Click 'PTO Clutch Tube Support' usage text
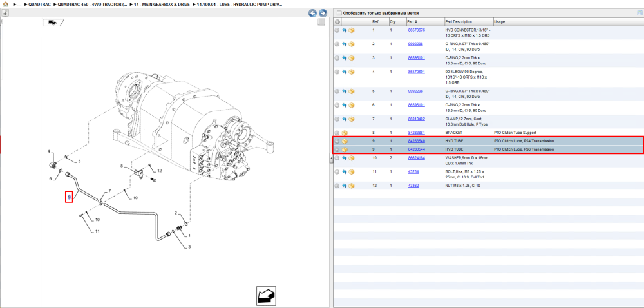 pos(515,133)
